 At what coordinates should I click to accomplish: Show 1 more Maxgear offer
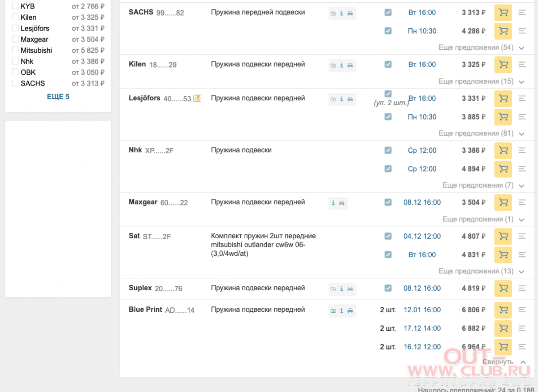pyautogui.click(x=483, y=220)
